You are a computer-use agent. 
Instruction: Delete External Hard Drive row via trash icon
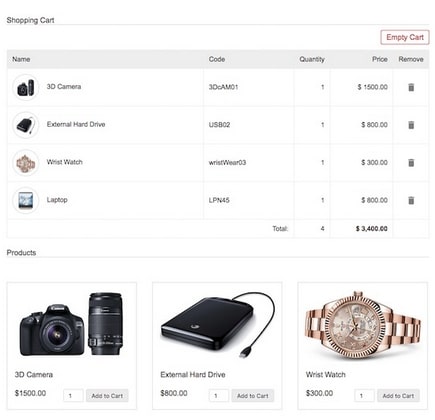coord(411,125)
